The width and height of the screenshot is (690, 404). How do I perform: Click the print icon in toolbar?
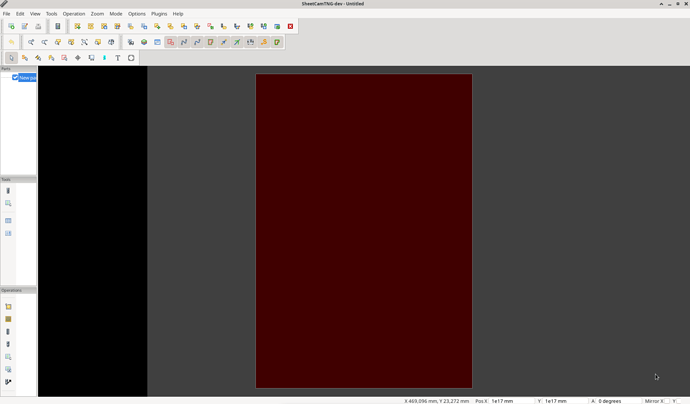(38, 27)
